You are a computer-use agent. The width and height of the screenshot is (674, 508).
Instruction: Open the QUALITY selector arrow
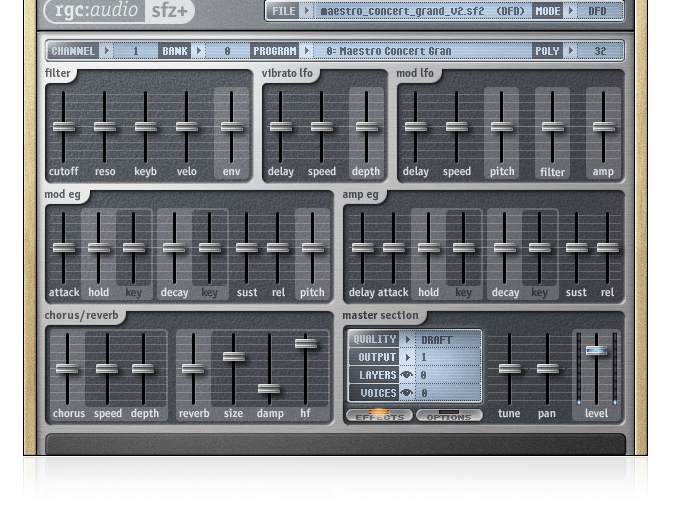[x=407, y=340]
